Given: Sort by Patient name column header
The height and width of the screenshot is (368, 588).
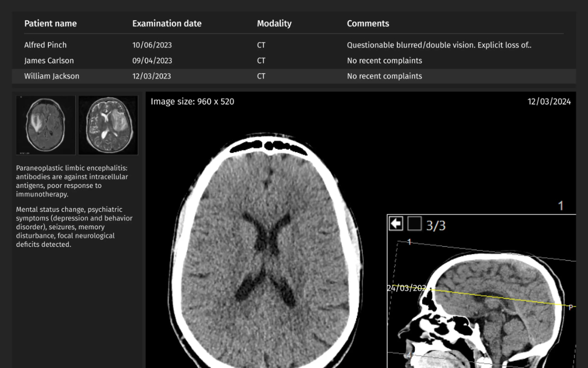Looking at the screenshot, I should point(51,24).
